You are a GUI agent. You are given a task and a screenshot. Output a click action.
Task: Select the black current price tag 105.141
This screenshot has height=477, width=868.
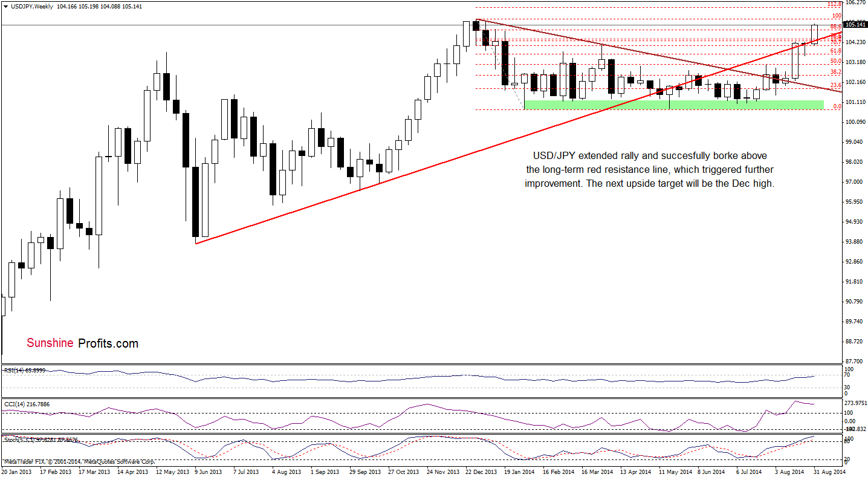855,25
